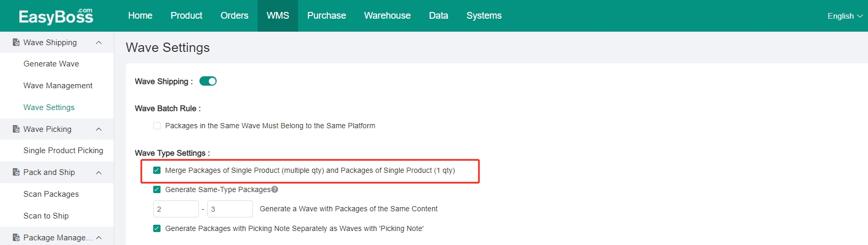
Task: Switch to the Warehouse menu
Action: coord(387,16)
